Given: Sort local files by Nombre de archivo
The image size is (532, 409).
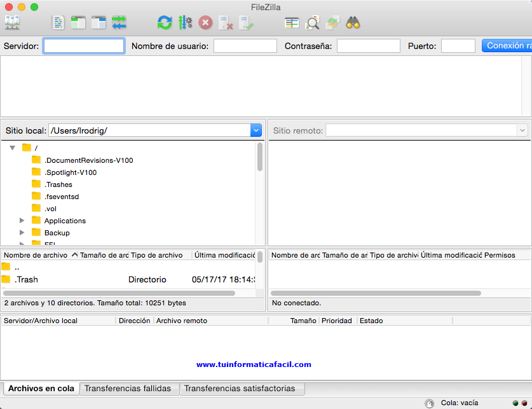Looking at the screenshot, I should click(x=41, y=255).
